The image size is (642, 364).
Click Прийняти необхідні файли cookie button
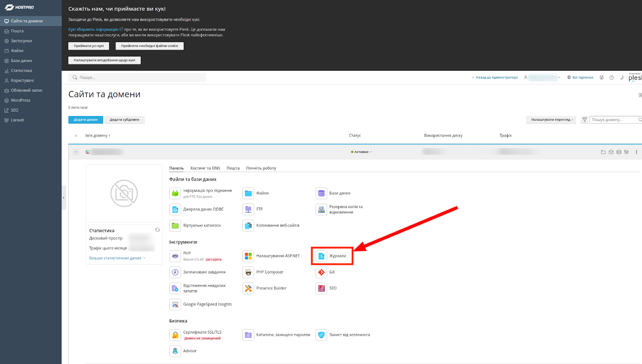coord(150,46)
